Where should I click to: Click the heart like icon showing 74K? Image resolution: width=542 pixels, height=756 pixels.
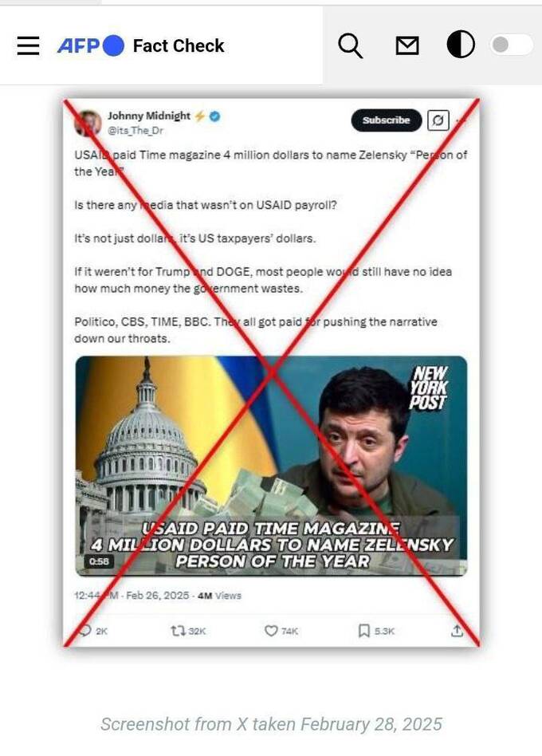click(281, 631)
